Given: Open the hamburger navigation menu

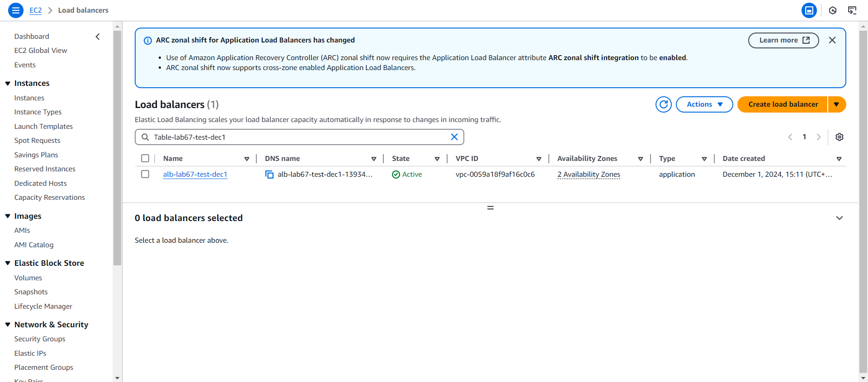Looking at the screenshot, I should point(16,10).
